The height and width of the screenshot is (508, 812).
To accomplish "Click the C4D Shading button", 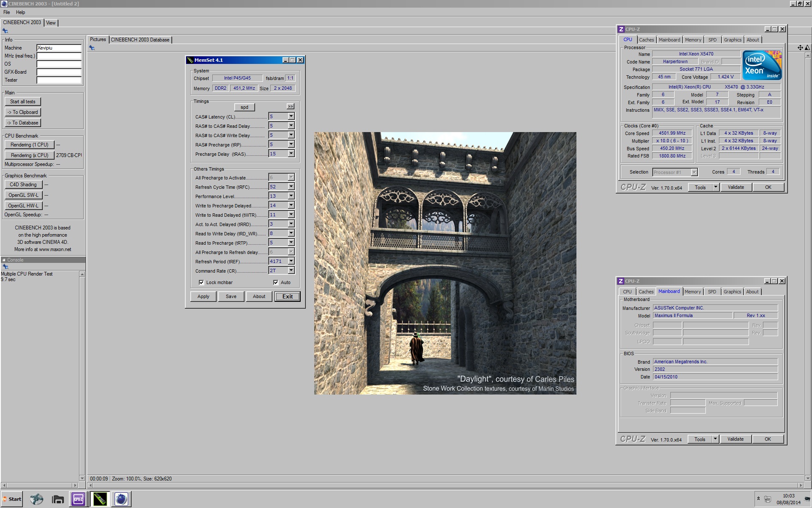I will point(23,185).
